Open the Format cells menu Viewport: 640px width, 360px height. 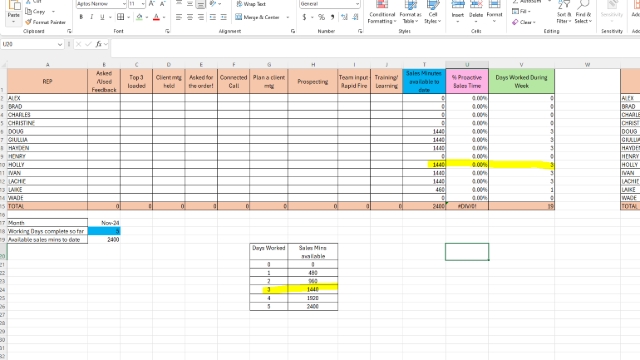click(494, 12)
